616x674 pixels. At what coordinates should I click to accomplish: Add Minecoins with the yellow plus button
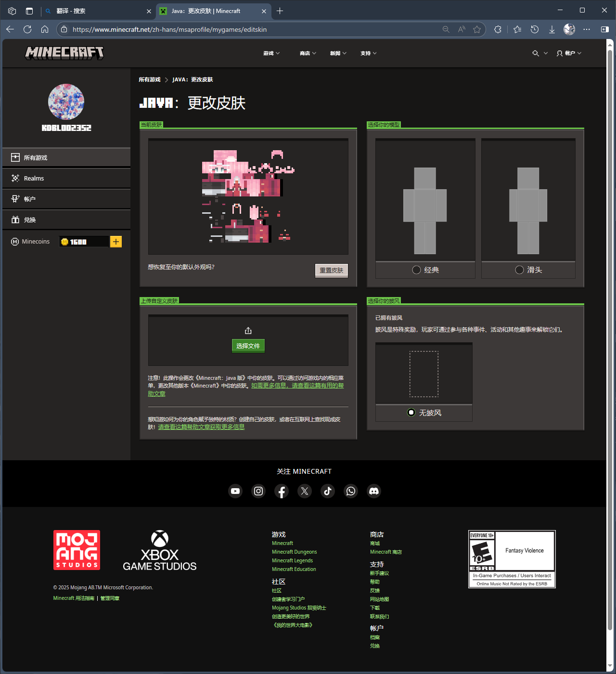116,242
